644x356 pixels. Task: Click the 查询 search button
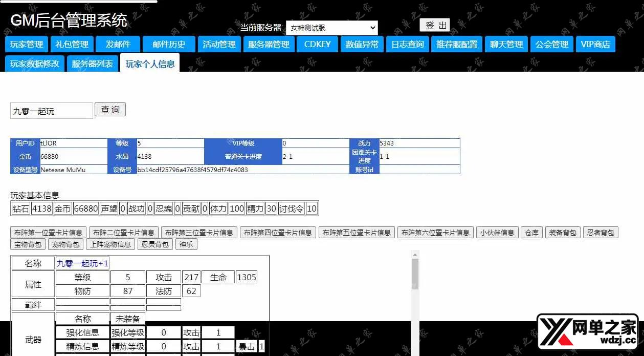[x=110, y=110]
